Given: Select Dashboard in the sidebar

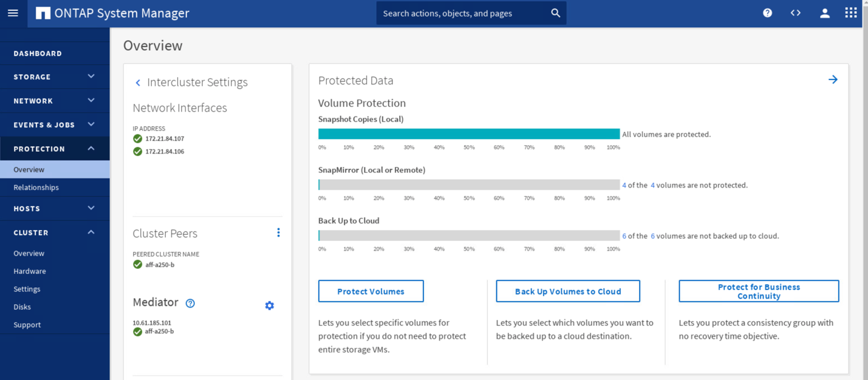Looking at the screenshot, I should click(38, 53).
